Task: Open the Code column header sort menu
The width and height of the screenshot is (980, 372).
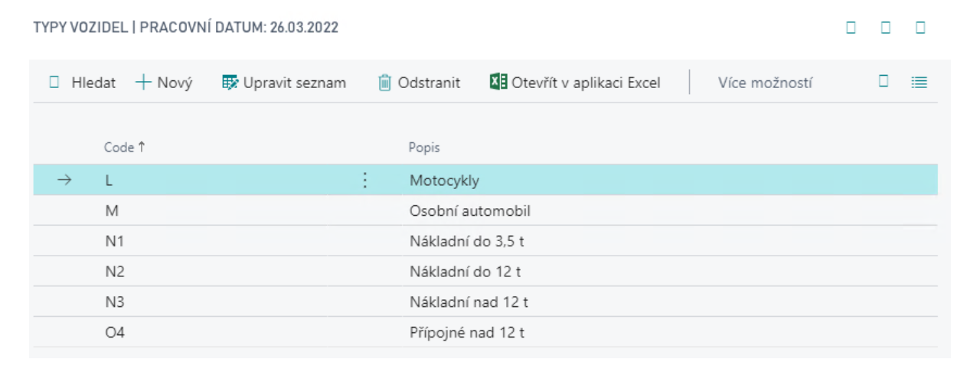Action: [x=125, y=148]
